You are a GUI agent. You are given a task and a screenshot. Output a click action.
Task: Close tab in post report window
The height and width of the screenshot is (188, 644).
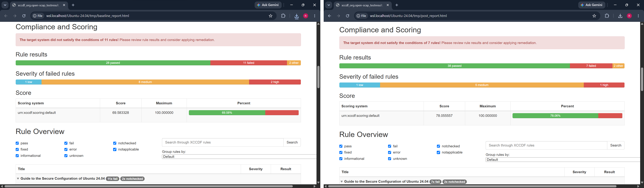(388, 5)
